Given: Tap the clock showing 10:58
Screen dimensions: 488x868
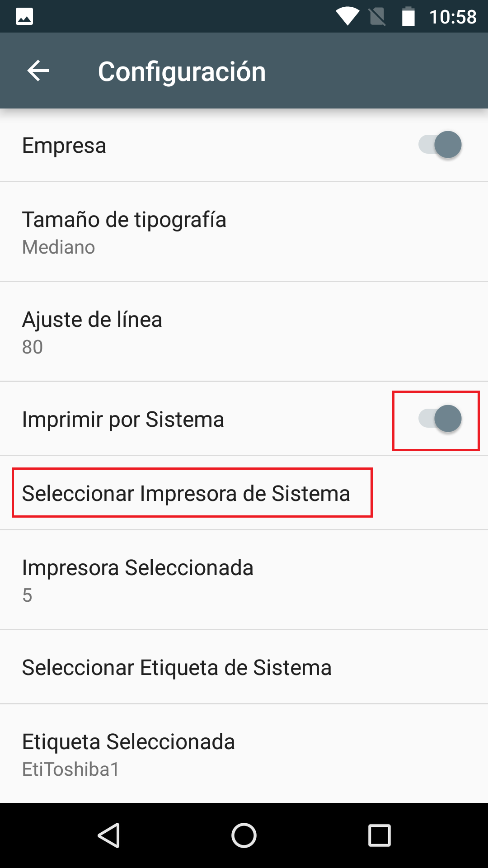Looking at the screenshot, I should tap(453, 17).
